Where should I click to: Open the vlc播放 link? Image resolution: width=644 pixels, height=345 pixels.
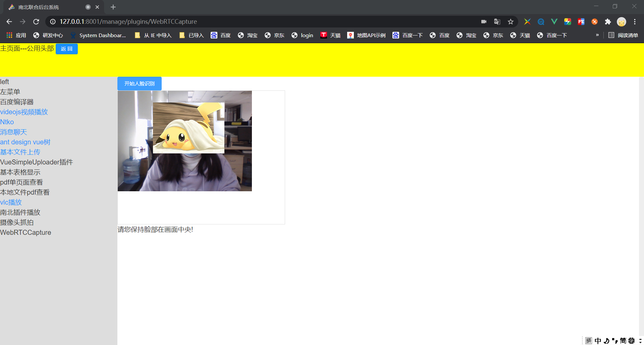[11, 202]
